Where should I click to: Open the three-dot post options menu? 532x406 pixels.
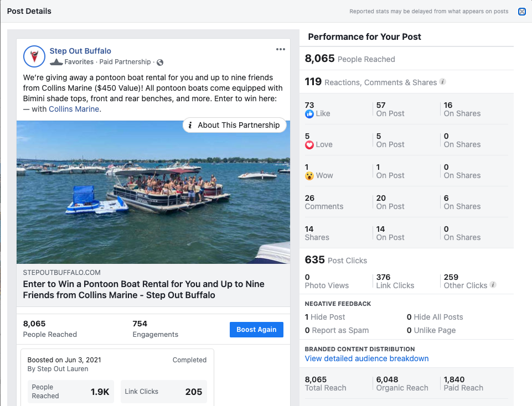point(280,49)
